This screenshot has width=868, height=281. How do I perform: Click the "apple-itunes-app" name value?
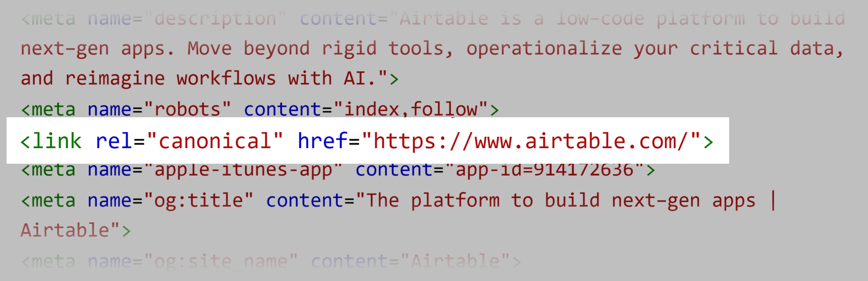click(x=243, y=170)
